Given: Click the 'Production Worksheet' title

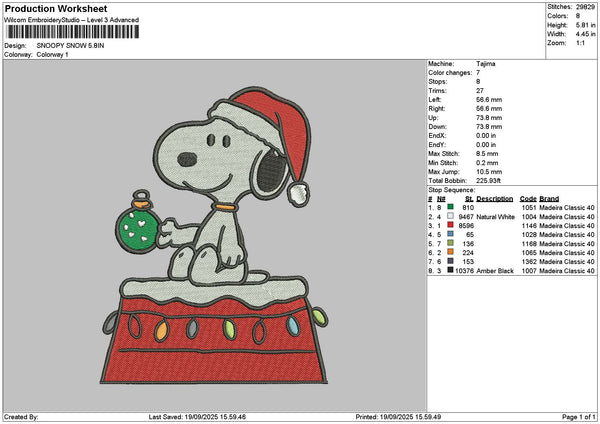Looking at the screenshot, I should coord(56,8).
